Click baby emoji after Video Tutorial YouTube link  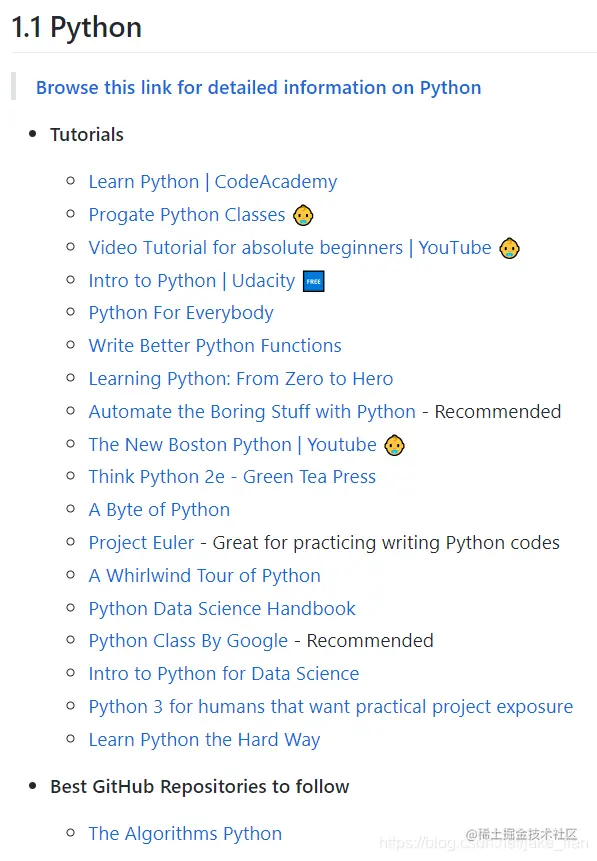510,248
